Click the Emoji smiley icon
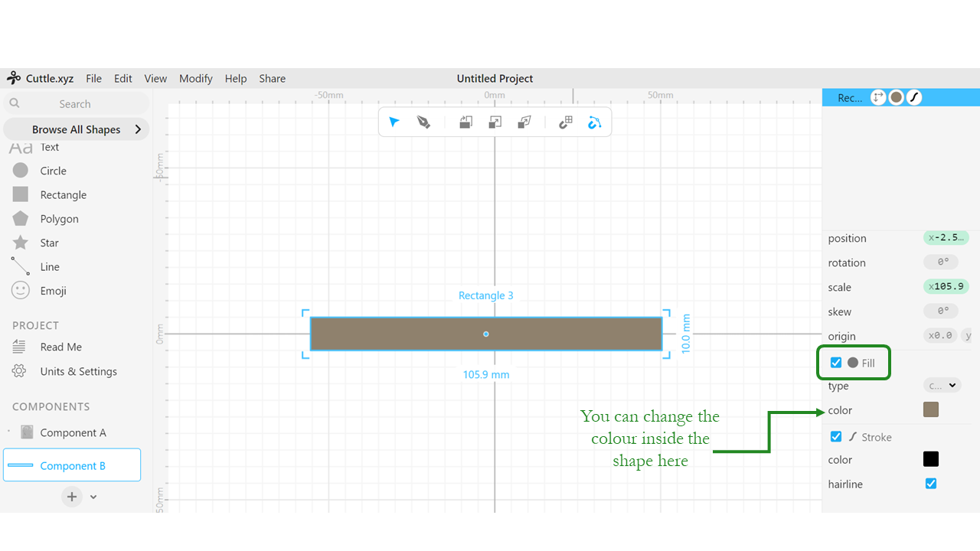Image resolution: width=980 pixels, height=551 pixels. (21, 291)
